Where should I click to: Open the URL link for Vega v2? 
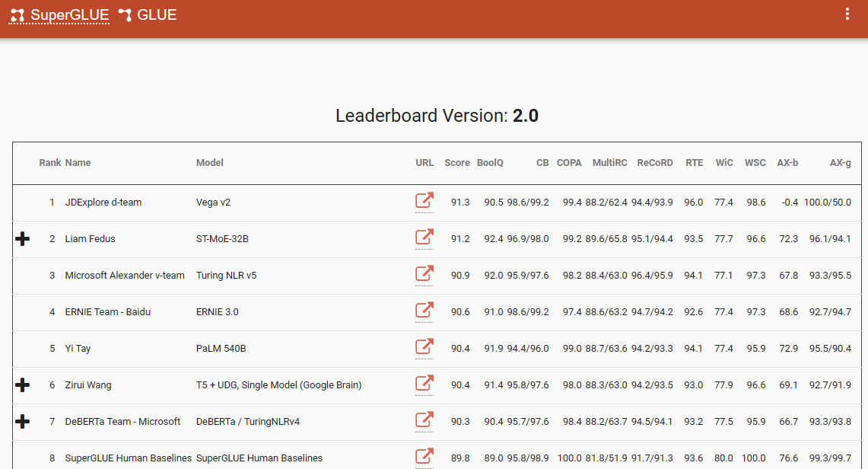click(x=424, y=200)
